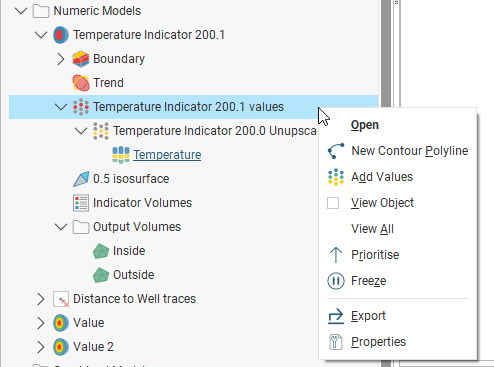Click the Trend ellipsoid icon
The height and width of the screenshot is (367, 494).
(81, 83)
